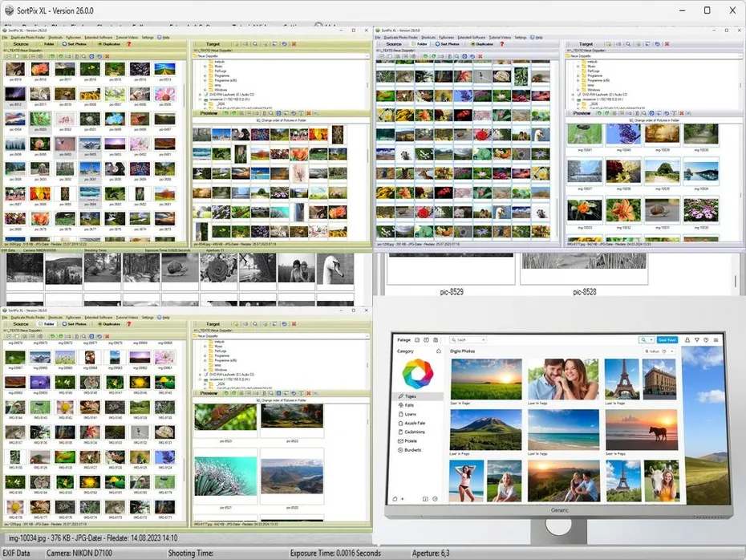Expand the DVD-RW Laufwerk drive node

tap(199, 95)
